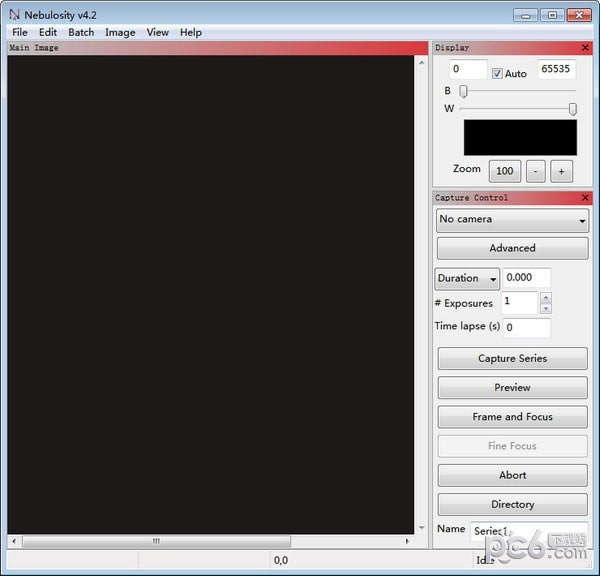Click the vertical scrollbar up arrow
Image resolution: width=600 pixels, height=576 pixels.
(421, 62)
